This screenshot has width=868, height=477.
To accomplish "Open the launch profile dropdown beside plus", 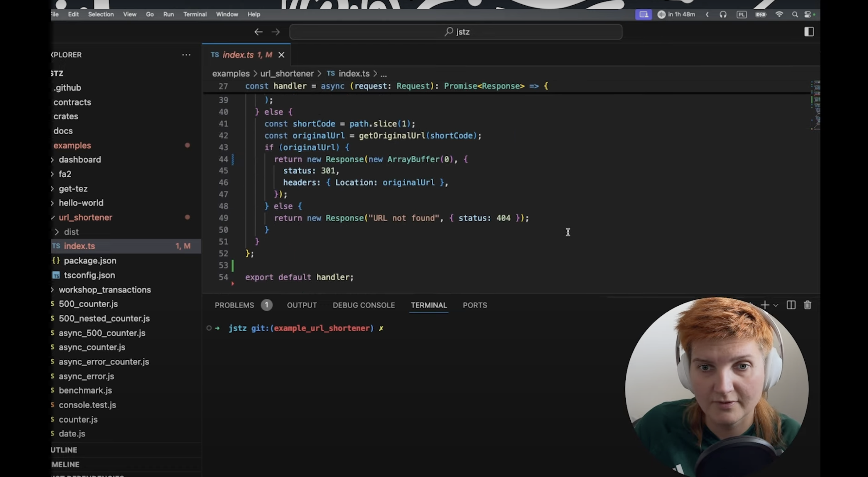I will (x=776, y=306).
